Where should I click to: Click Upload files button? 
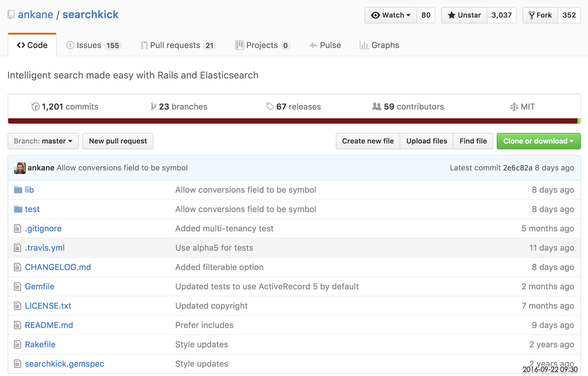pos(426,141)
